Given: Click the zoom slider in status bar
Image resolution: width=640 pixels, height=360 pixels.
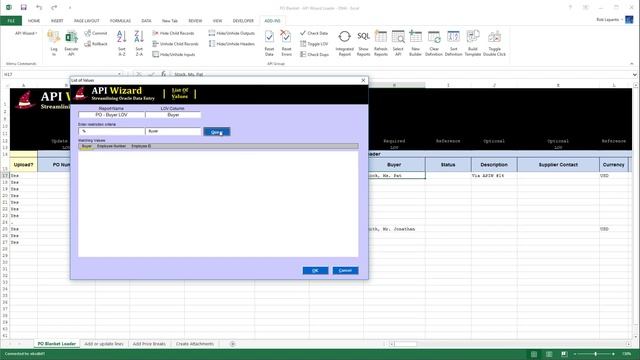Looking at the screenshot, I should pyautogui.click(x=595, y=354).
